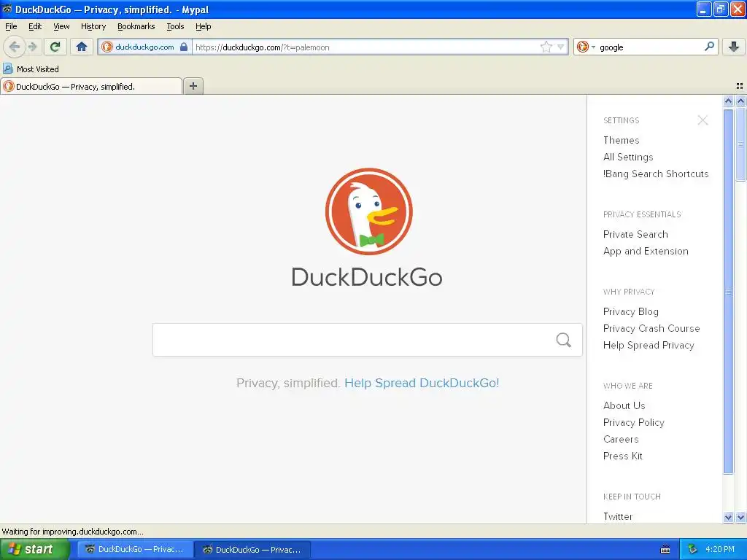Click the duckduckgo.com site identity button

(x=145, y=47)
